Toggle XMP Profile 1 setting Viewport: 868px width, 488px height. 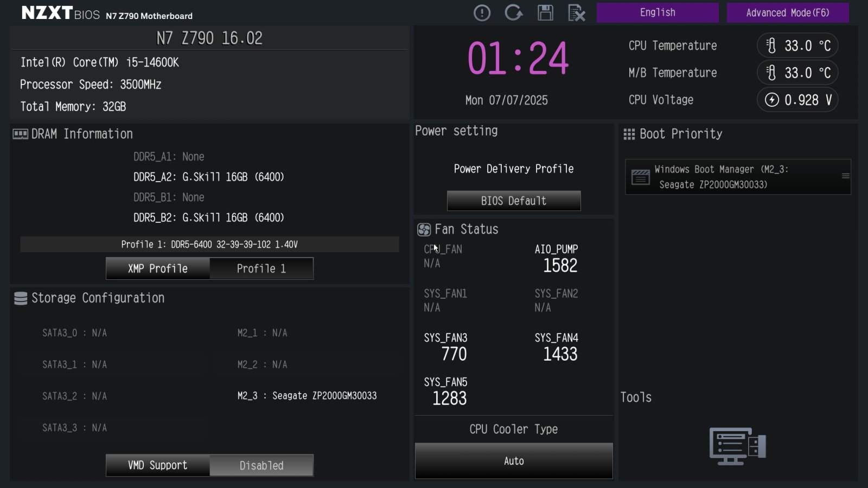point(261,268)
